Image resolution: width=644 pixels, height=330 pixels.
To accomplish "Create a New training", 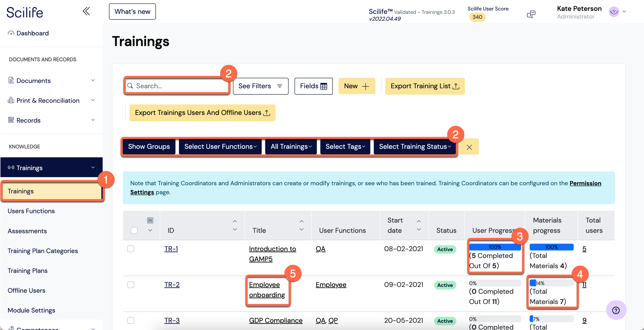I will click(357, 86).
